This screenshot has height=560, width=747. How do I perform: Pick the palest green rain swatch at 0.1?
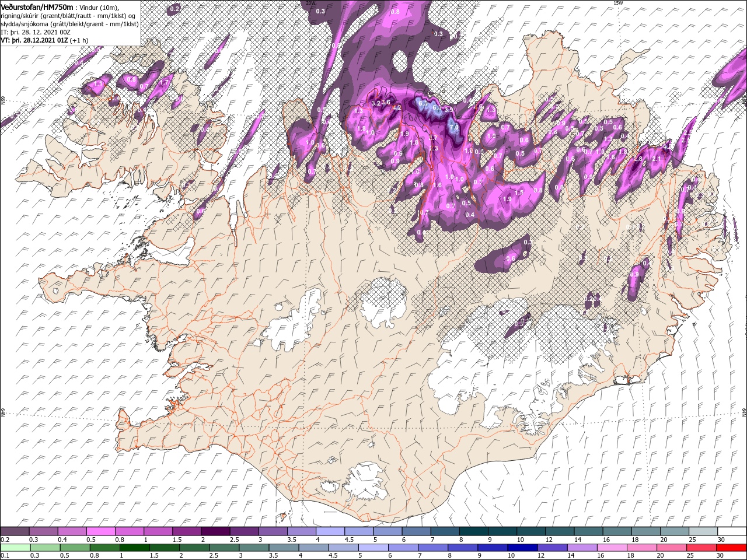coord(15,547)
